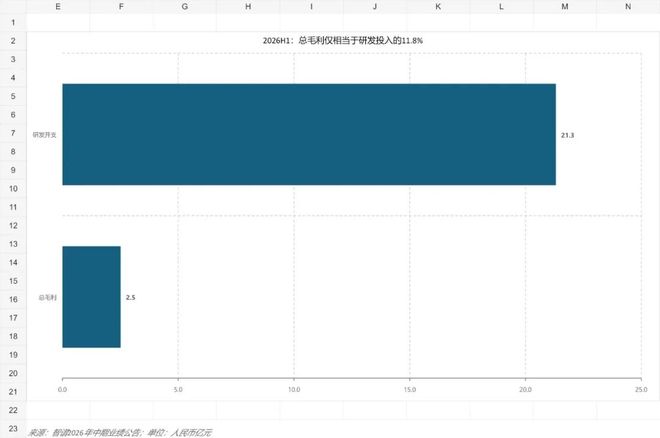Click the 研发开支 category label
Viewport: 660px width, 438px height.
45,135
